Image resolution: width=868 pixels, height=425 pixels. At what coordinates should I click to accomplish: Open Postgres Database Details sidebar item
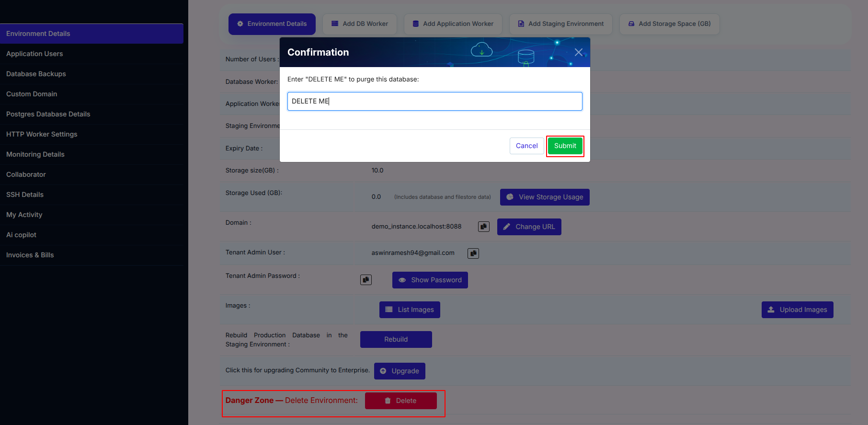click(x=91, y=114)
